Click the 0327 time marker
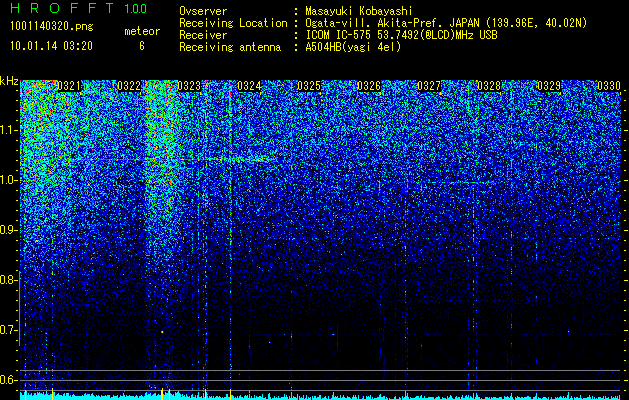629x400 pixels. (429, 86)
